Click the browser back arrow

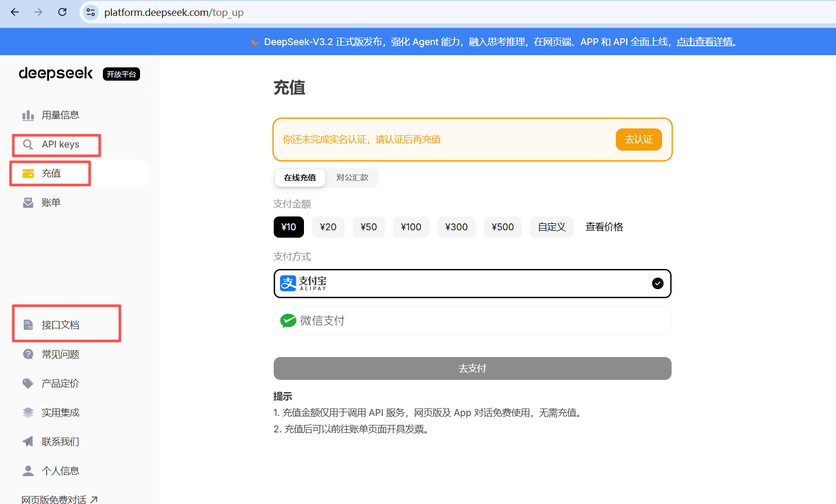point(15,12)
